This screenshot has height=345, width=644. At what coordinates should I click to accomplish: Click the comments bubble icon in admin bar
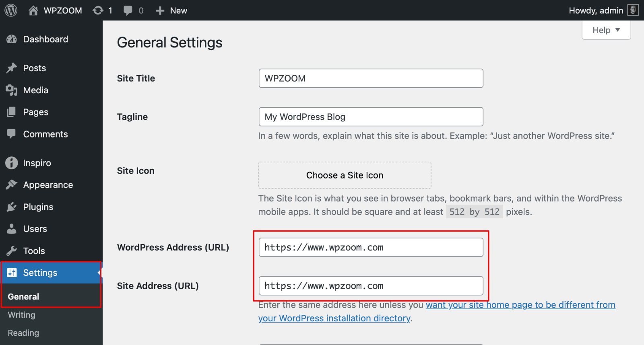128,10
